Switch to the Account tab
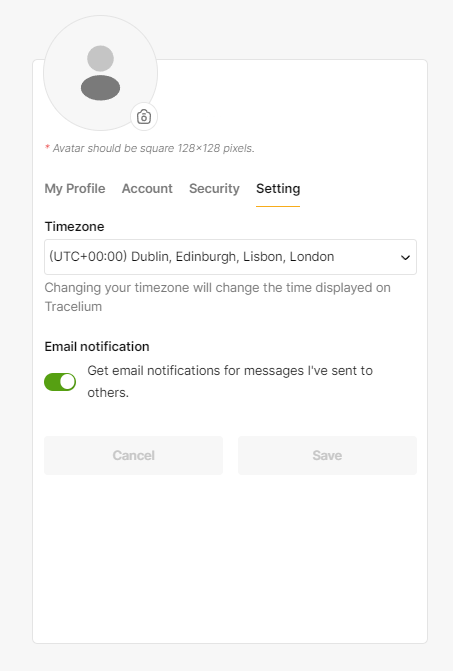This screenshot has width=453, height=671. click(x=147, y=188)
